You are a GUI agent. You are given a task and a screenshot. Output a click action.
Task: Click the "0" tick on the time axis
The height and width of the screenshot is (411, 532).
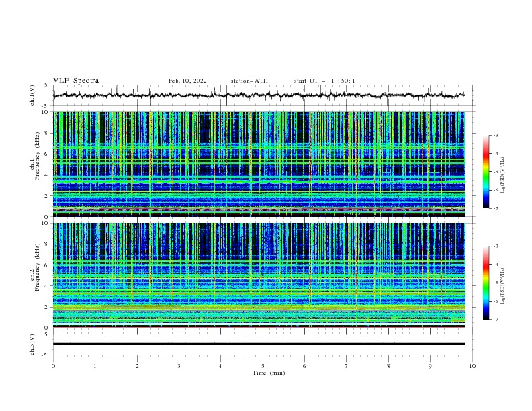click(x=53, y=366)
